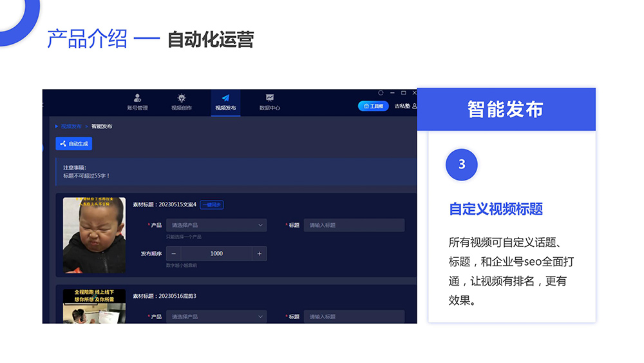Expand the 产品 dropdown for second video
The width and height of the screenshot is (644, 363).
[216, 317]
